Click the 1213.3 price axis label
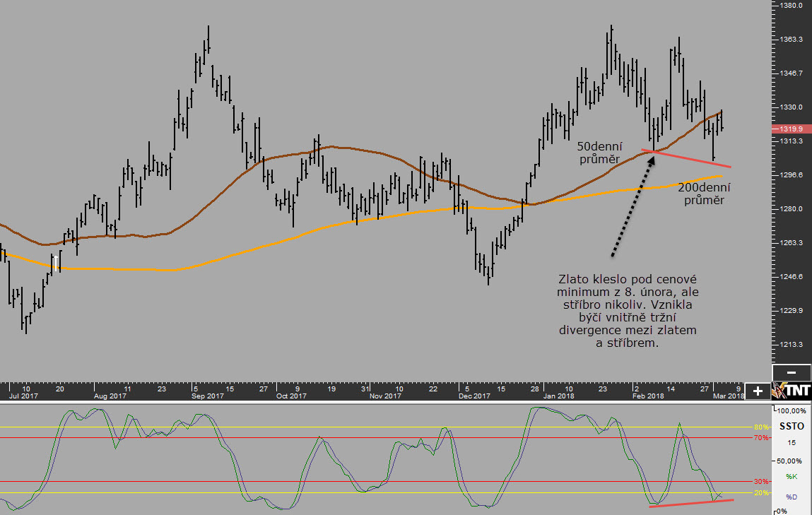The height and width of the screenshot is (515, 812). pyautogui.click(x=791, y=344)
